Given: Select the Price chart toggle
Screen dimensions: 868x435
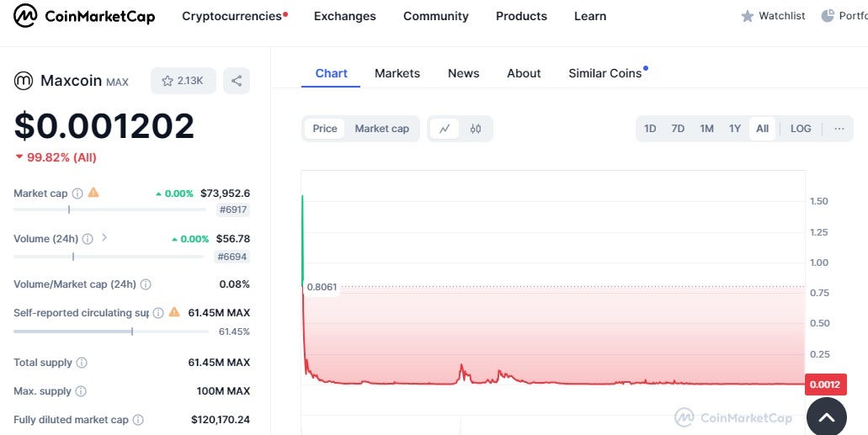Looking at the screenshot, I should (325, 129).
